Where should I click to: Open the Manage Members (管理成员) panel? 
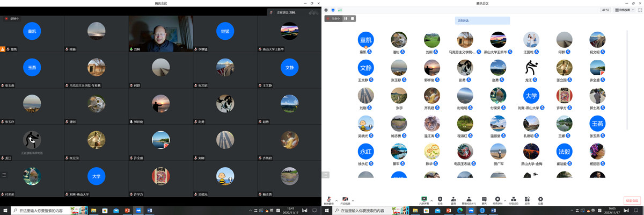click(x=469, y=199)
